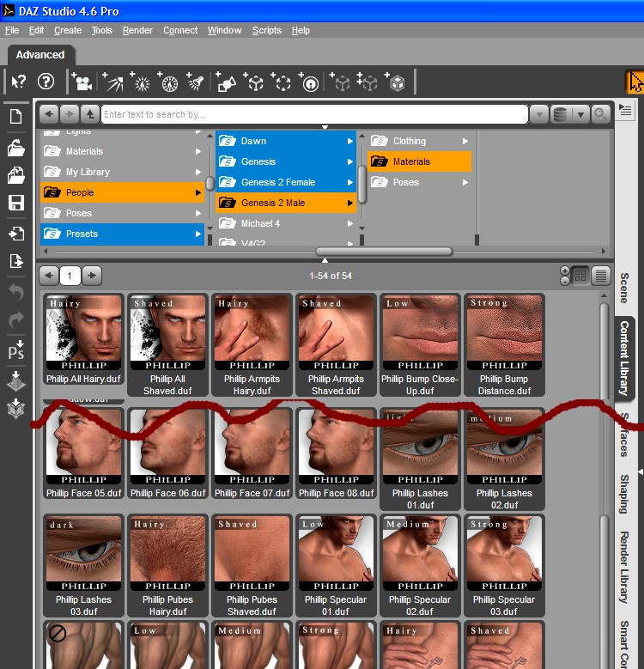This screenshot has height=669, width=644.
Task: Go up one folder level
Action: point(90,114)
